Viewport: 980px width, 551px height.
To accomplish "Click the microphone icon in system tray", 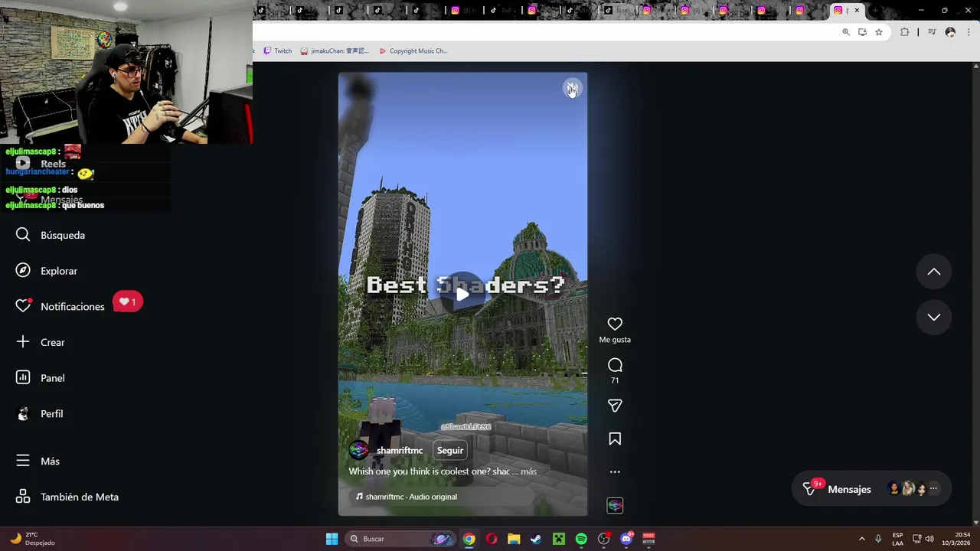I will 878,539.
